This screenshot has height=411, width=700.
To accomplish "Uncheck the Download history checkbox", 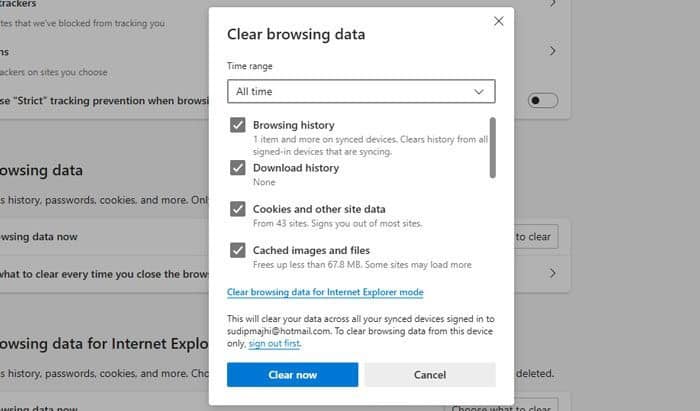I will (x=238, y=168).
